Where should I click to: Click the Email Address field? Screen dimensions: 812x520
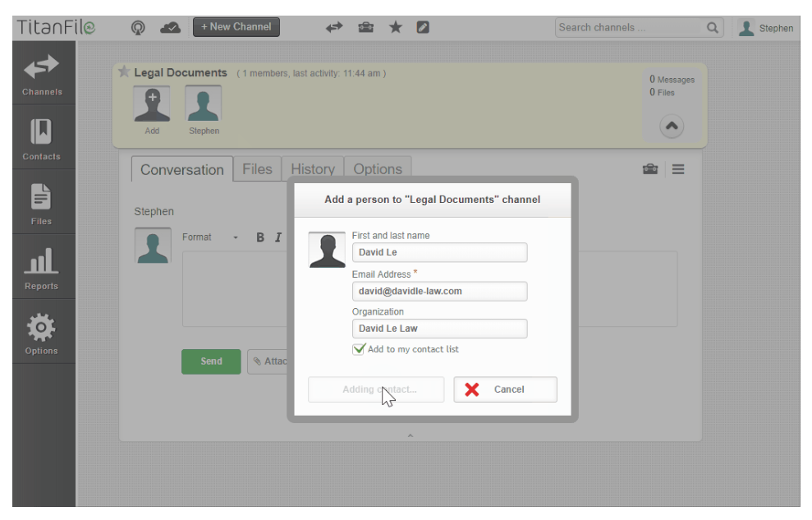[x=439, y=291]
